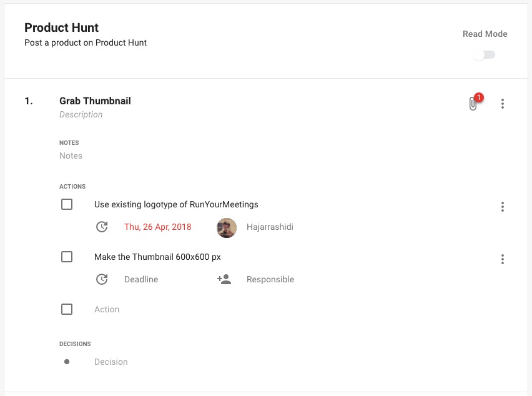Click the new Action text field
Screen dimensions: 532x396
(x=272, y=309)
